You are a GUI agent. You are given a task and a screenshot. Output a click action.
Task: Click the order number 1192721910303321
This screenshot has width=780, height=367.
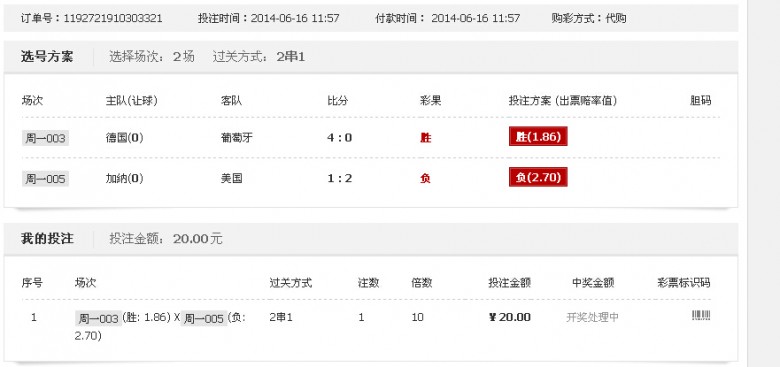(113, 19)
